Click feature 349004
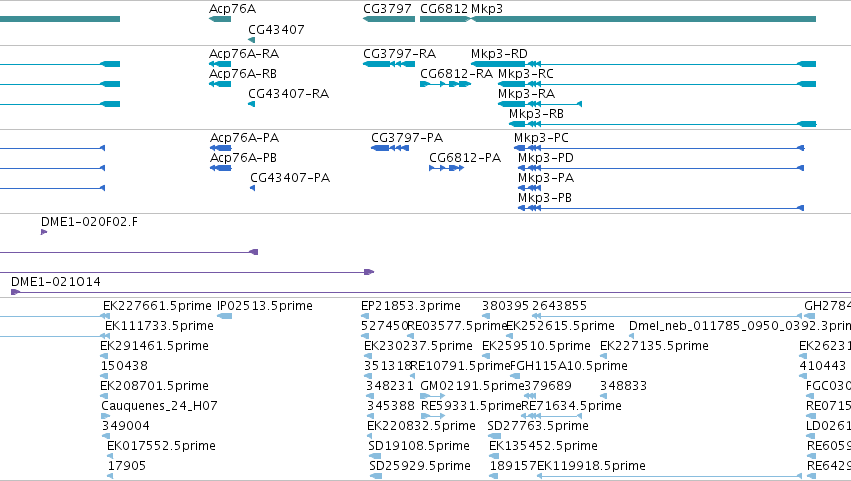 tap(125, 426)
